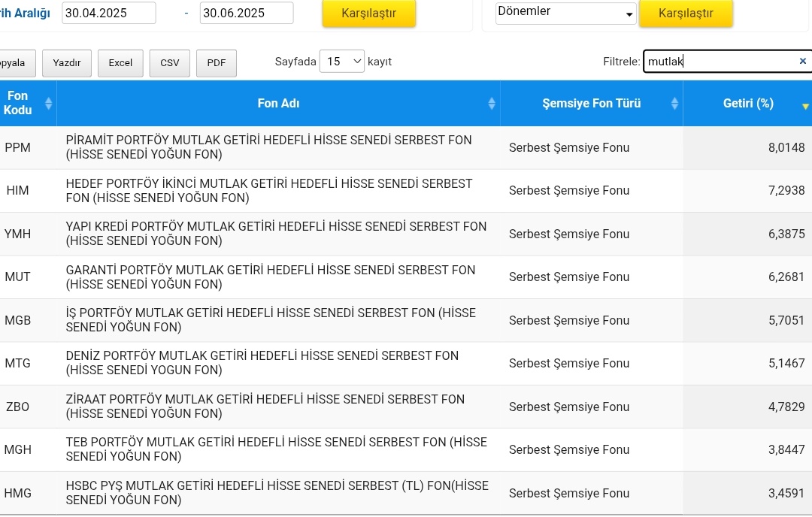This screenshot has height=517, width=812.
Task: Select fund code MGB
Action: point(17,320)
